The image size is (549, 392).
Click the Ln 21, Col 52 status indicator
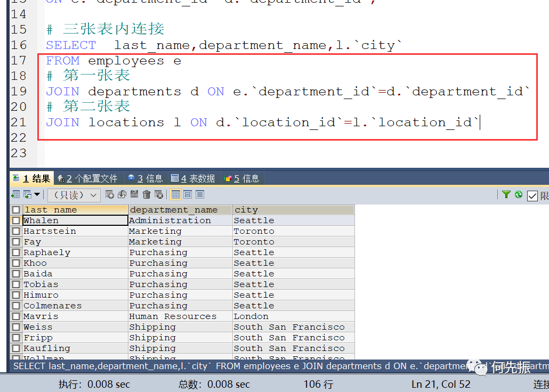click(x=441, y=384)
